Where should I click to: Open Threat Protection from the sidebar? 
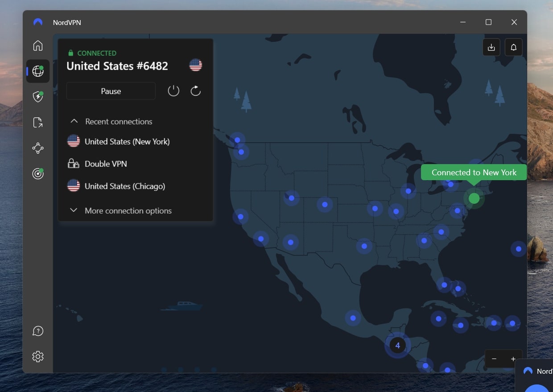click(x=38, y=97)
